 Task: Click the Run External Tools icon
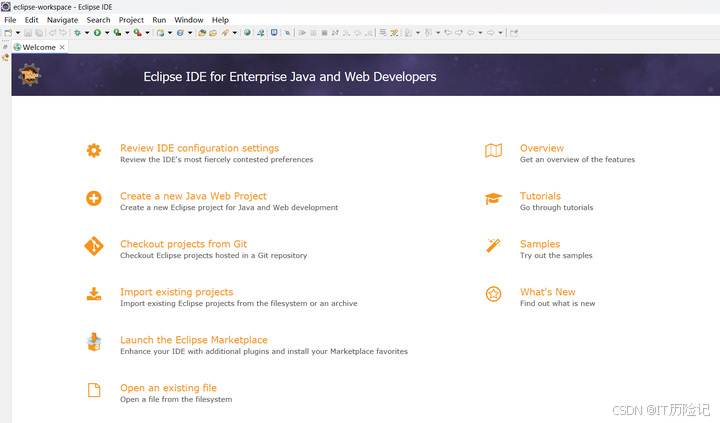click(138, 33)
